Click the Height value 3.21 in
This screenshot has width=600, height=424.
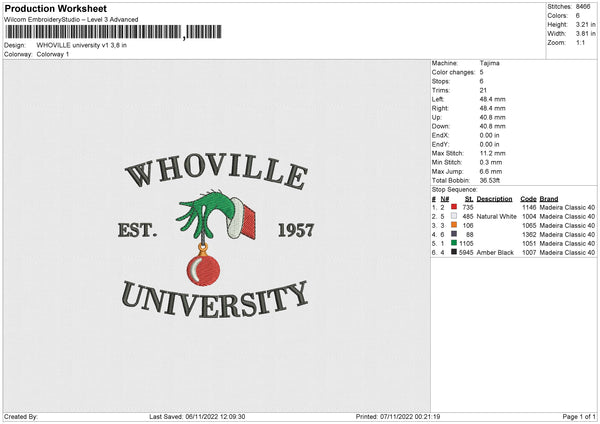click(585, 24)
